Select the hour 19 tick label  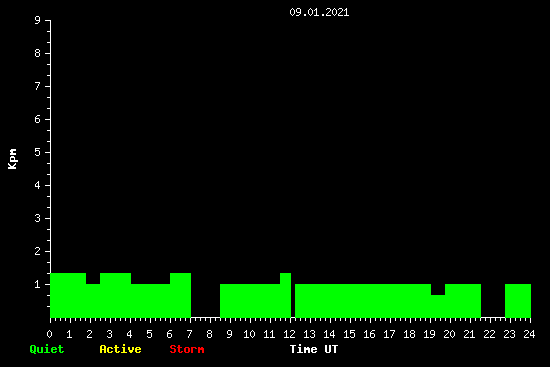(429, 334)
